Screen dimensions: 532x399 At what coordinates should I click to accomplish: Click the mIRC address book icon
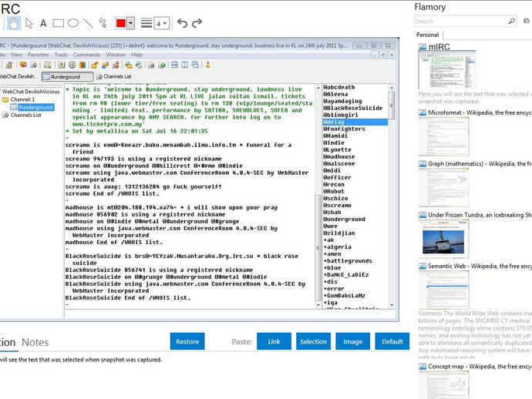[62, 65]
